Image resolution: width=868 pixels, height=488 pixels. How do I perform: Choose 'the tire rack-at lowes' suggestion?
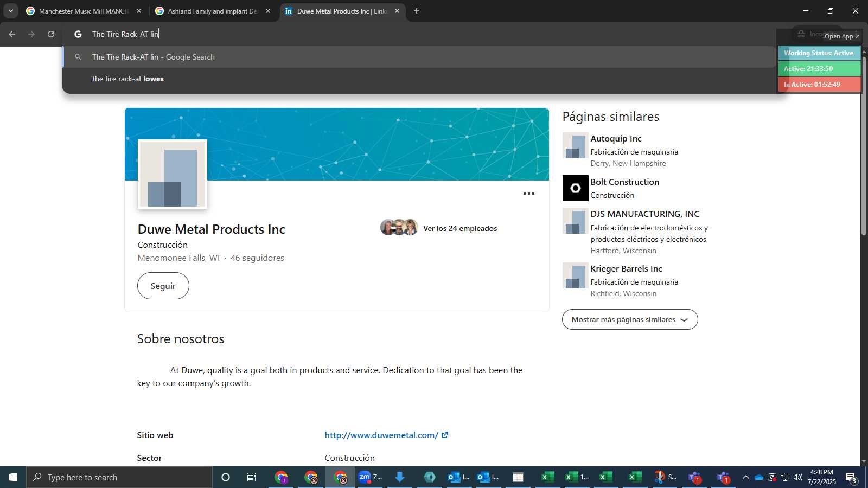[x=419, y=79]
